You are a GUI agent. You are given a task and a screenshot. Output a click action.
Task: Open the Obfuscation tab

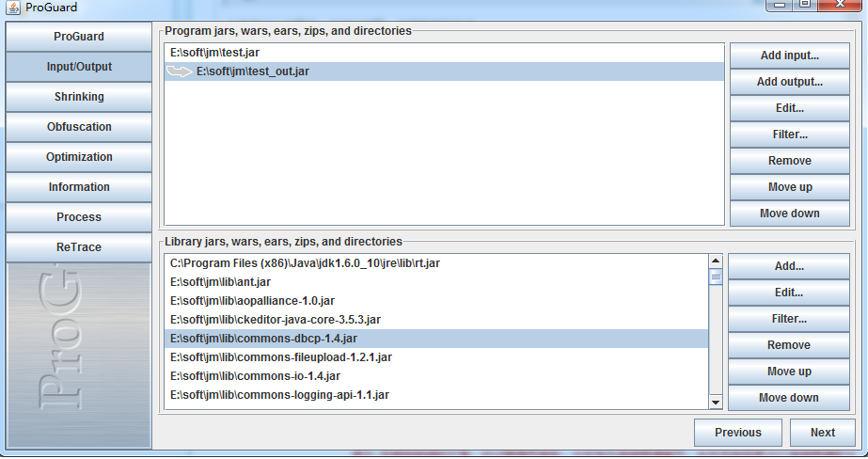[x=79, y=127]
